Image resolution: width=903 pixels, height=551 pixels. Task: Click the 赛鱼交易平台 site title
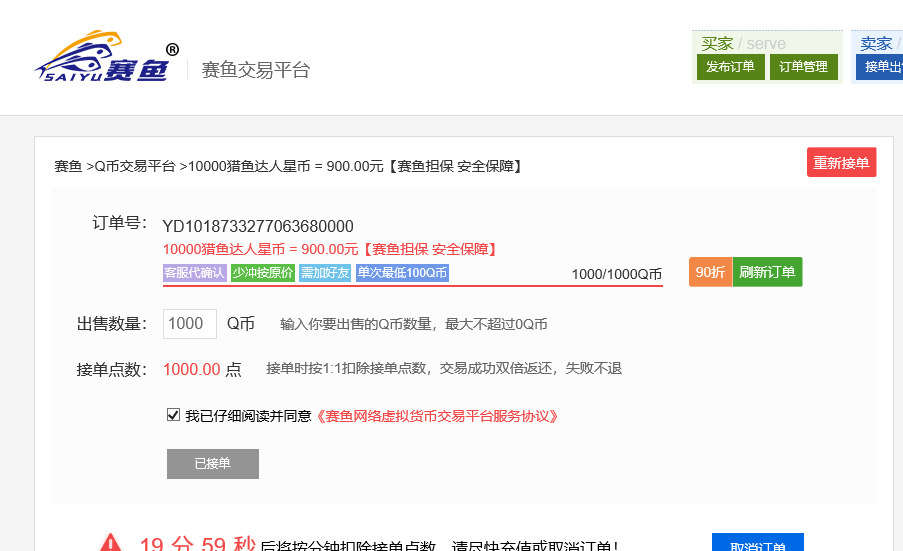click(256, 70)
